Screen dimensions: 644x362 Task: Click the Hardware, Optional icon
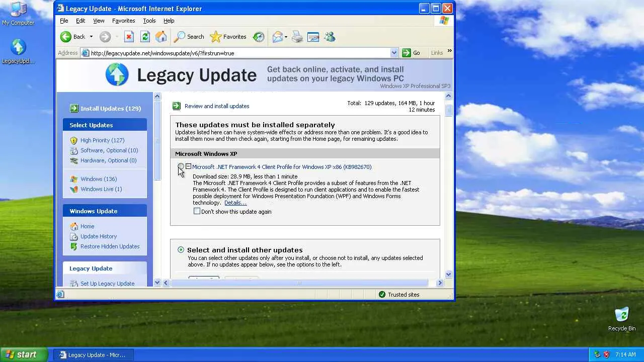74,160
